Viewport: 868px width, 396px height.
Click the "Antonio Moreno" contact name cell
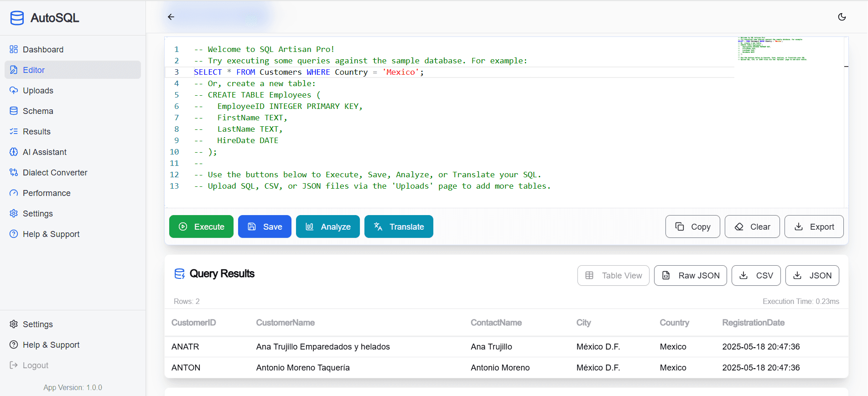pos(500,368)
